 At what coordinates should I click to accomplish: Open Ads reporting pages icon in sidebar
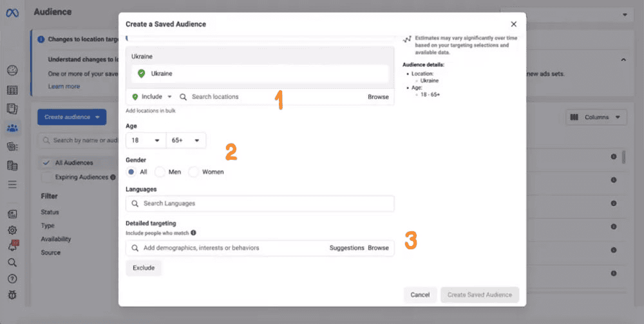[x=12, y=109]
